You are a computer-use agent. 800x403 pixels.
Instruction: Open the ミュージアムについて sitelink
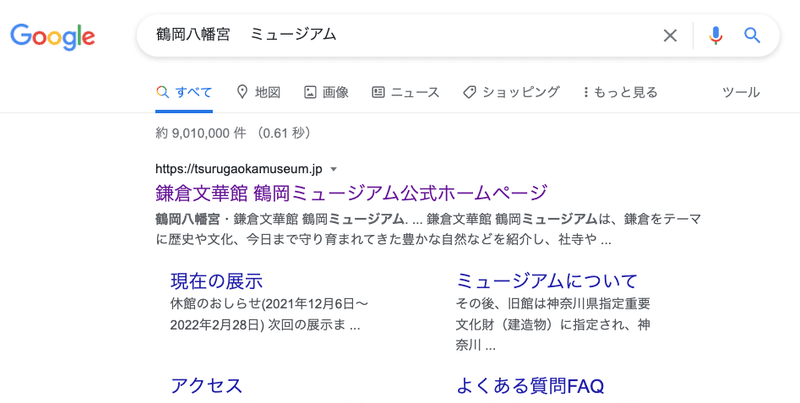click(x=546, y=281)
